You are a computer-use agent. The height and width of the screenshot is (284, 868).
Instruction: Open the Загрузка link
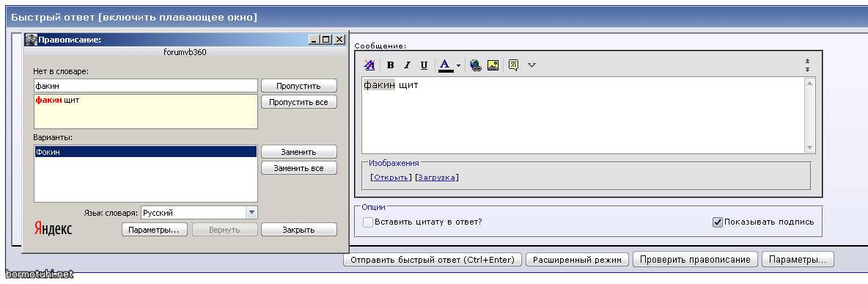point(437,178)
